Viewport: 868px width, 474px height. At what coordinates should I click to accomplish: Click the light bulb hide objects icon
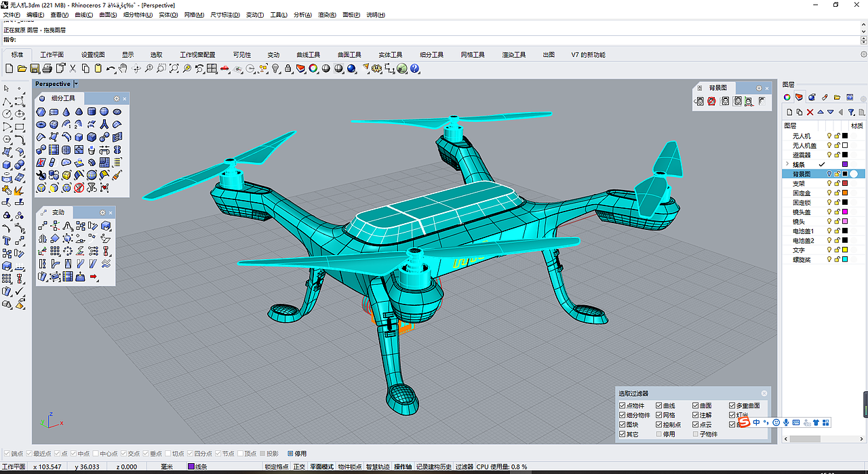(x=275, y=68)
